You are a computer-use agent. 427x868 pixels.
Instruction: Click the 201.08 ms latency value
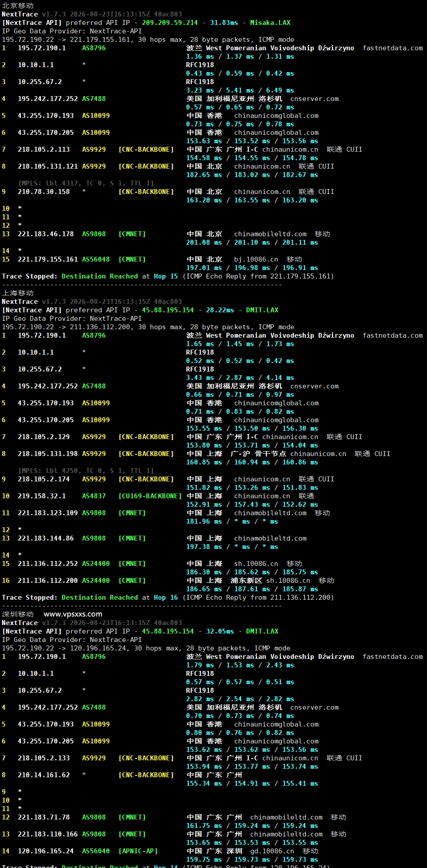pos(204,242)
